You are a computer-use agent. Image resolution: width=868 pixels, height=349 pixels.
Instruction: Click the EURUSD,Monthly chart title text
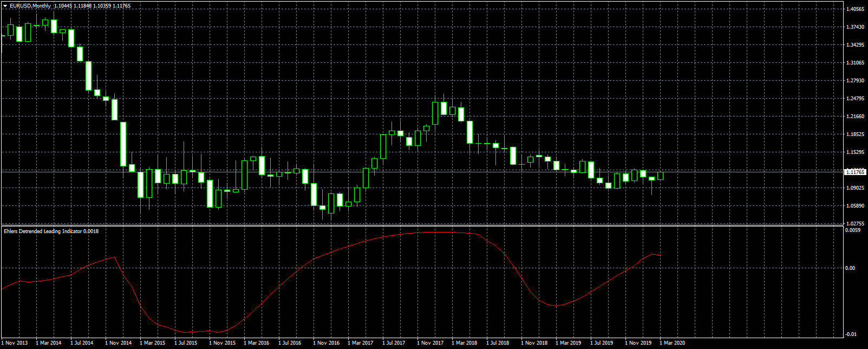(30, 6)
